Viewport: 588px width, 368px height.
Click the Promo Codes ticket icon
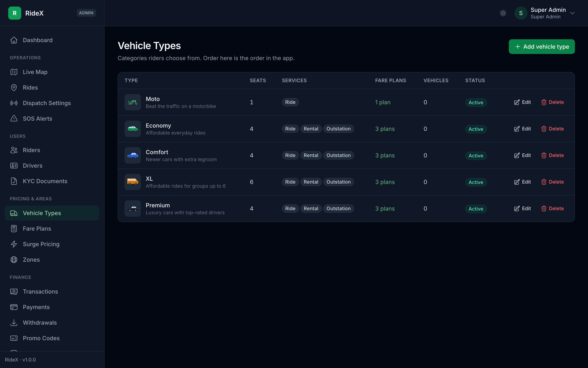pos(14,338)
